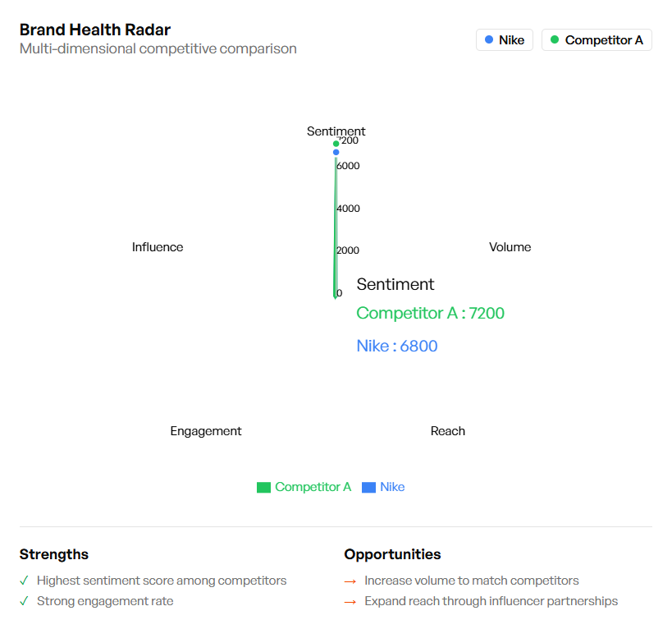Select the Engagement axis label
The image size is (672, 629).
click(206, 431)
